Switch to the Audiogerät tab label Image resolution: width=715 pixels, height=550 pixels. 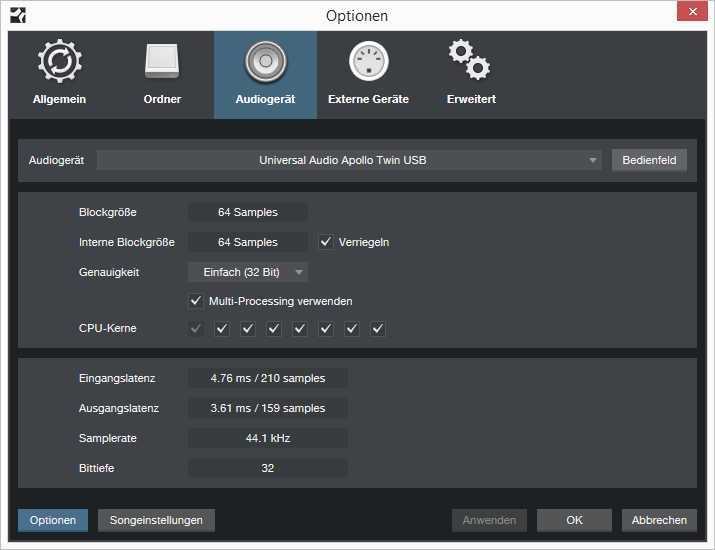pyautogui.click(x=265, y=99)
